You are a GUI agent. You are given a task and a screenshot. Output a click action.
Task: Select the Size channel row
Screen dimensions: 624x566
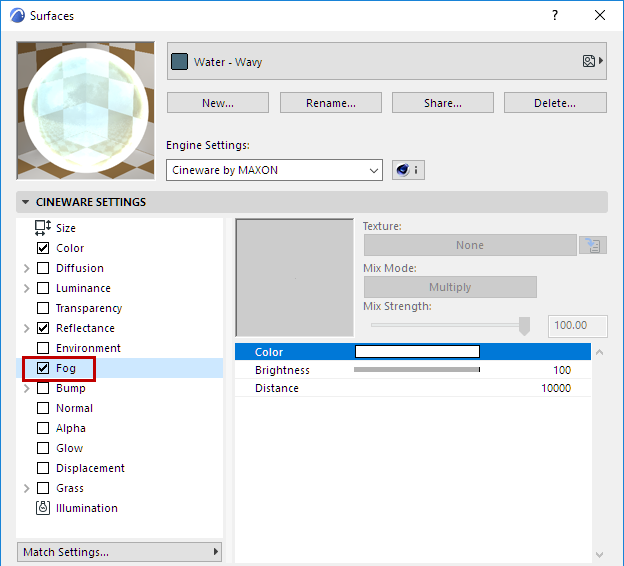119,228
